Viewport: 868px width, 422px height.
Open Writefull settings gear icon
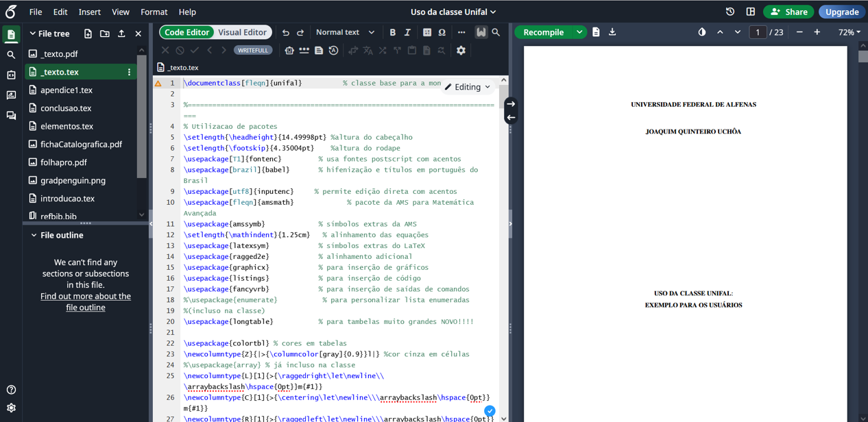coord(461,50)
